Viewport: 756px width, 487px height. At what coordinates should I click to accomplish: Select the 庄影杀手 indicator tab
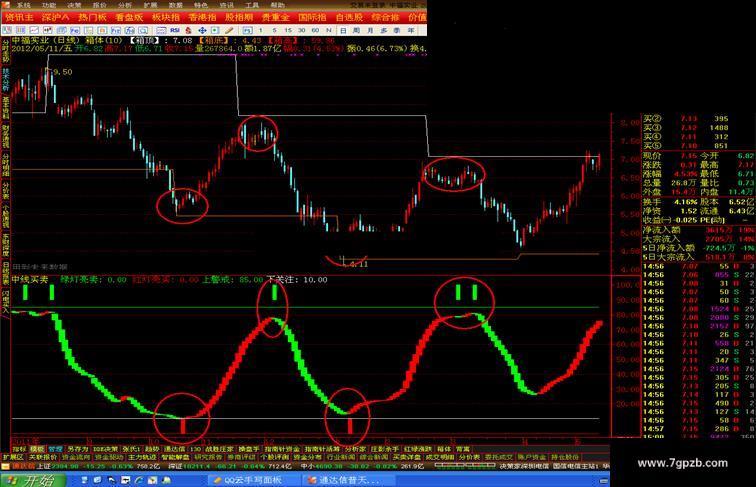click(x=385, y=449)
